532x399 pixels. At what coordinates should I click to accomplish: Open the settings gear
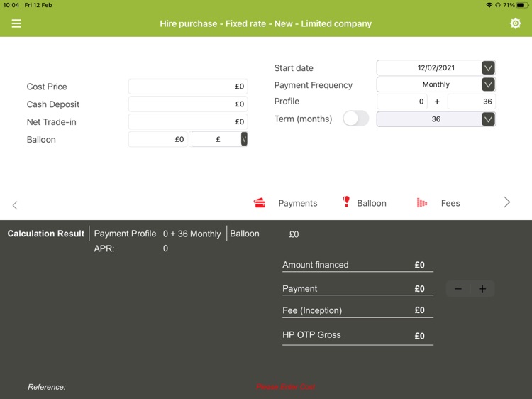(x=515, y=23)
